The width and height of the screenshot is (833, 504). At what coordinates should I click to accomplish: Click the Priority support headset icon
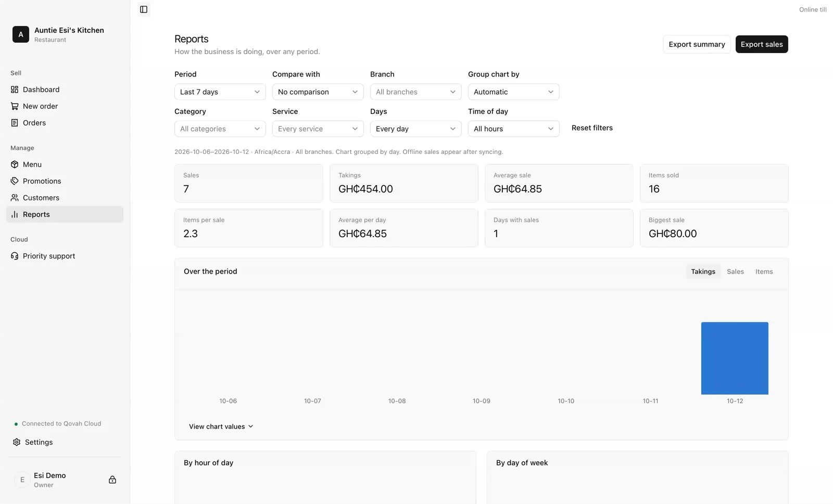tap(15, 256)
